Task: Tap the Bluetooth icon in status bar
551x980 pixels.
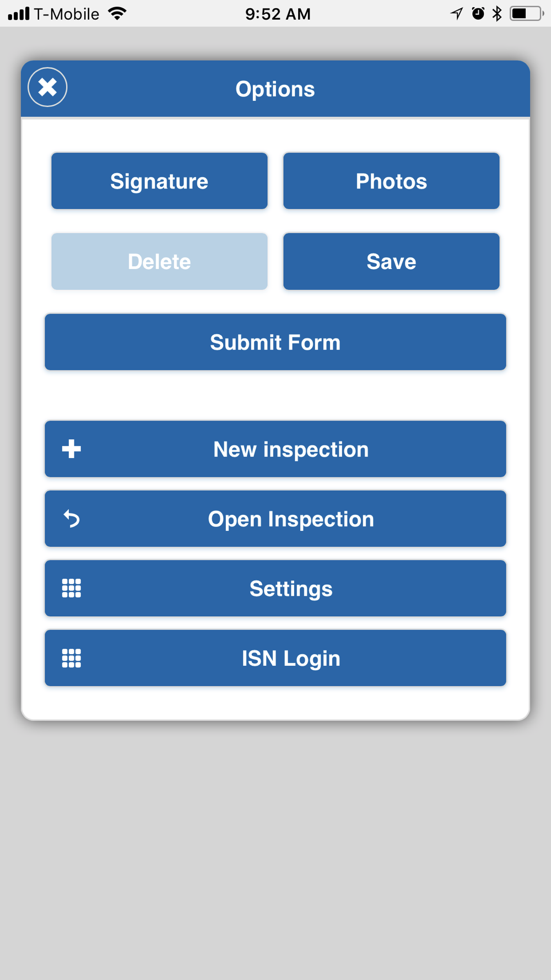Action: (x=497, y=13)
